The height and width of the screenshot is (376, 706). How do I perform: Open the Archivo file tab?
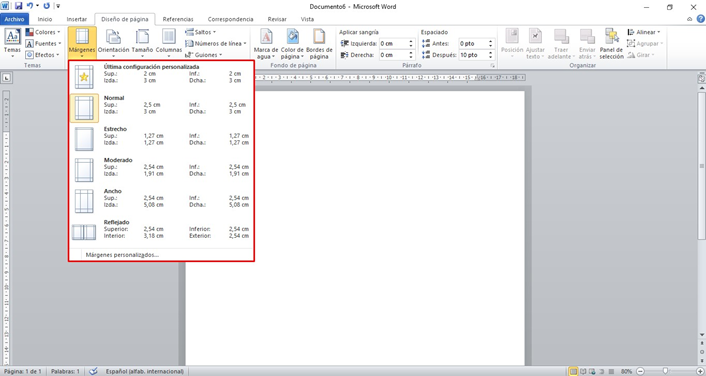coord(14,19)
